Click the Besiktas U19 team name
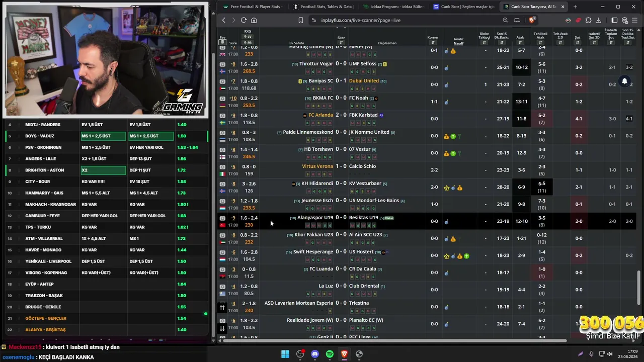Screen dimensions: 644x362 coord(363,218)
